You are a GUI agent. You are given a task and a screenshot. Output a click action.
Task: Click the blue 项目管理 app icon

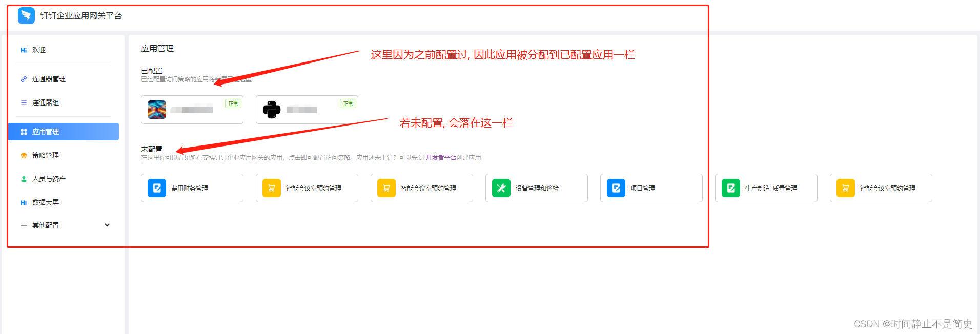click(x=616, y=188)
